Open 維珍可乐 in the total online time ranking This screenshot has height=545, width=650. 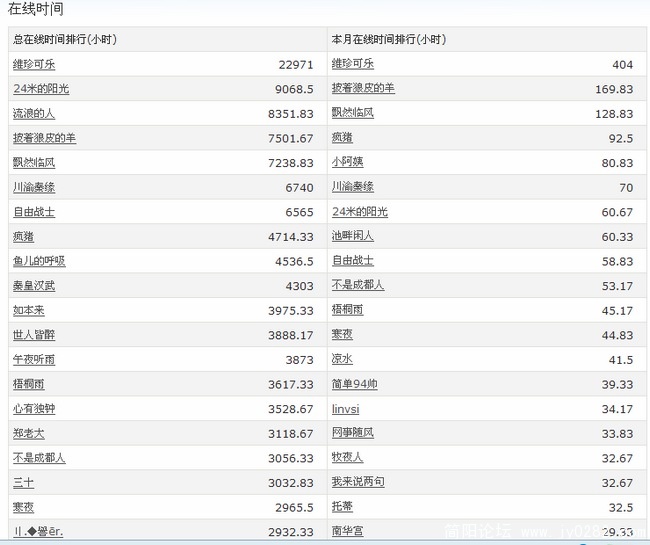(34, 65)
